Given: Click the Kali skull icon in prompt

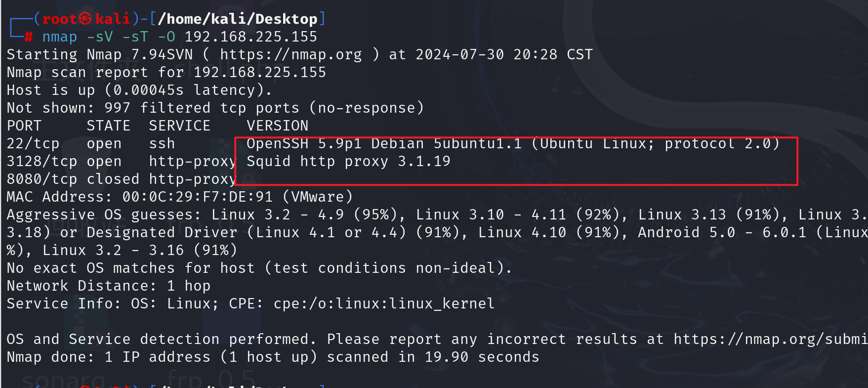Looking at the screenshot, I should click(x=85, y=19).
